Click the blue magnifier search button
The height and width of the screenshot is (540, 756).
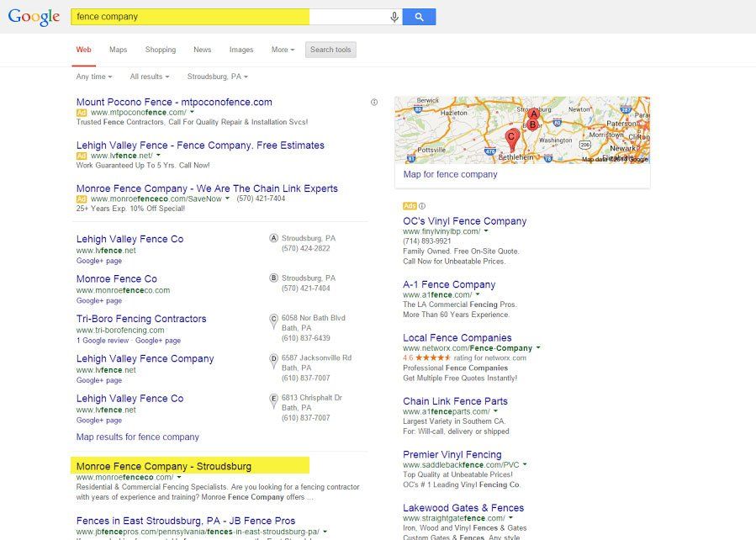(x=419, y=17)
